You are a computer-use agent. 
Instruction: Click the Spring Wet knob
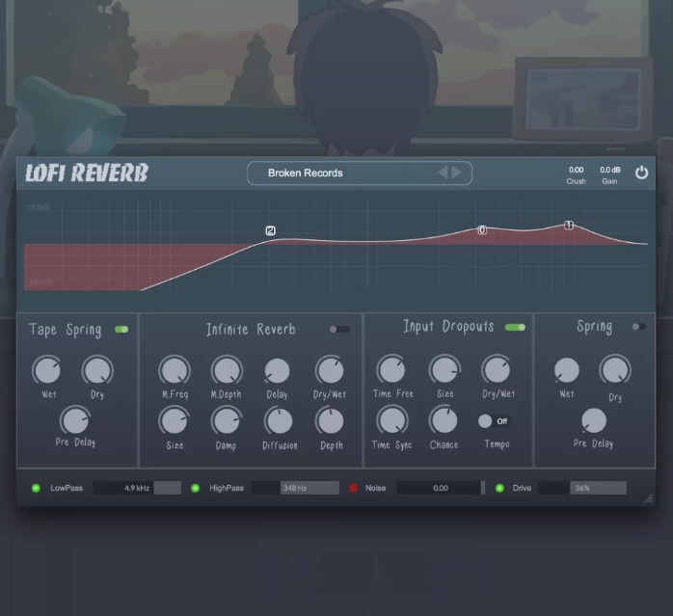click(x=567, y=370)
